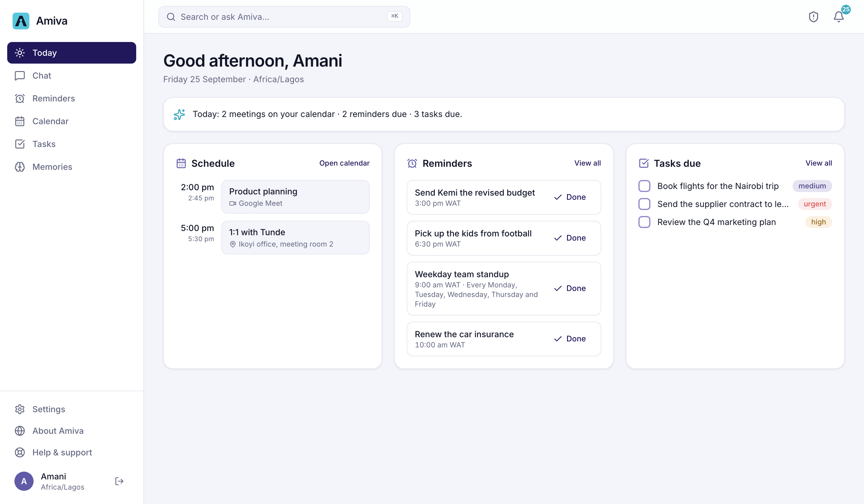The height and width of the screenshot is (504, 864).
Task: Click the 10:00 am WAT reminder time
Action: [440, 345]
